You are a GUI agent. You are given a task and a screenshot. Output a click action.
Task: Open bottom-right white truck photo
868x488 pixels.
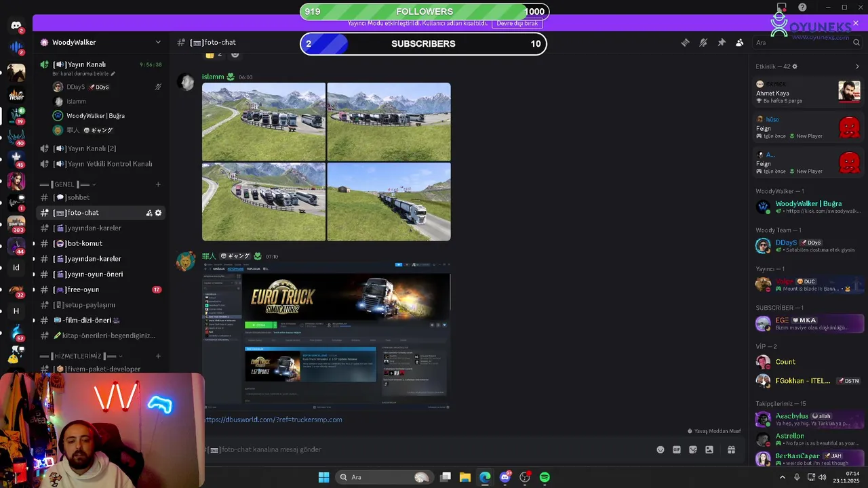pos(389,201)
